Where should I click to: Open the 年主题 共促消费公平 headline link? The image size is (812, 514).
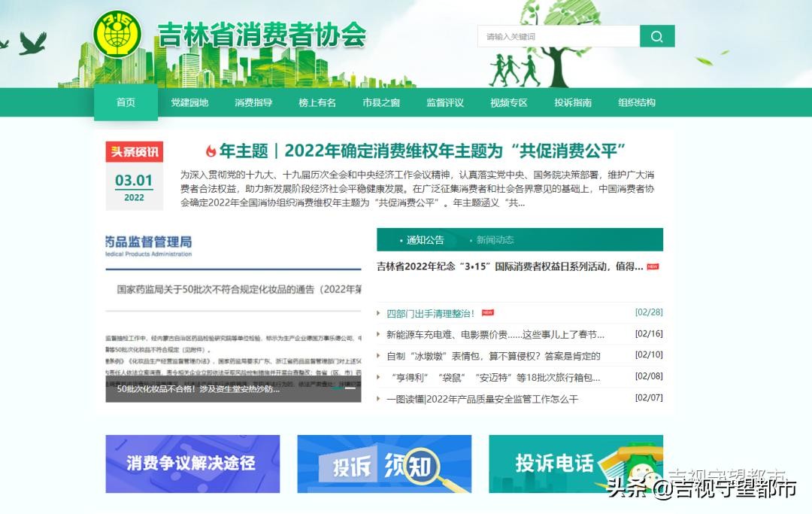coord(423,151)
